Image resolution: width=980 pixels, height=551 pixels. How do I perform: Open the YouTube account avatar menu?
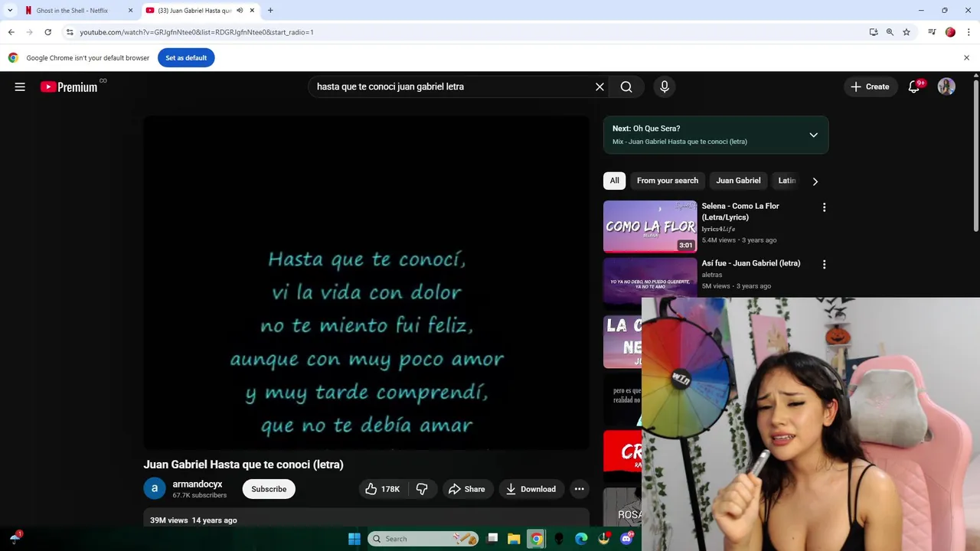946,87
